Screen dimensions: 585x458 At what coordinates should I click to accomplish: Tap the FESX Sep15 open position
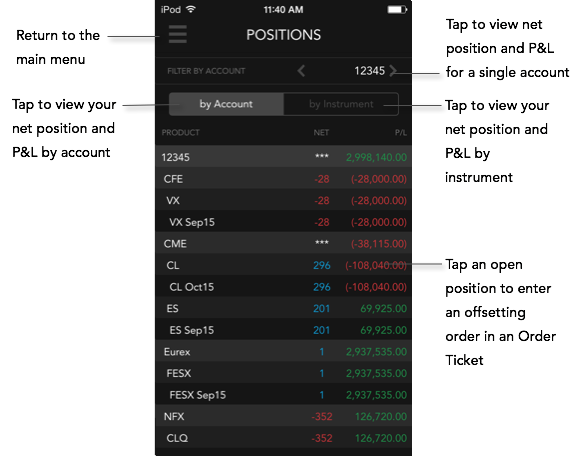tap(284, 395)
